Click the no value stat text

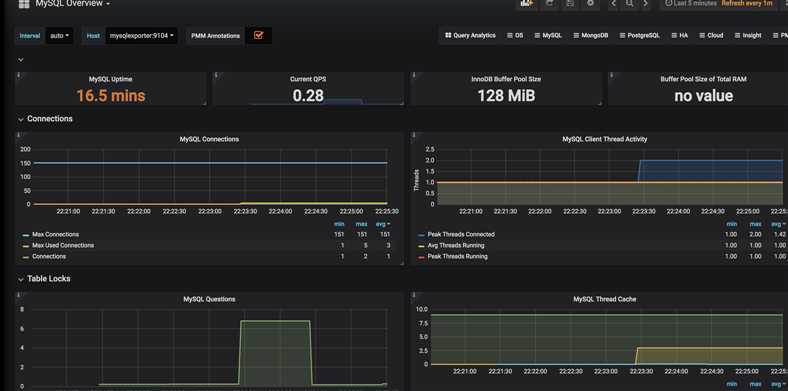coord(704,95)
